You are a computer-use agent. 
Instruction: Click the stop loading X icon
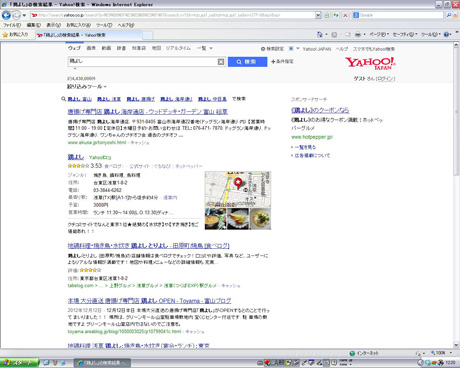click(x=345, y=15)
